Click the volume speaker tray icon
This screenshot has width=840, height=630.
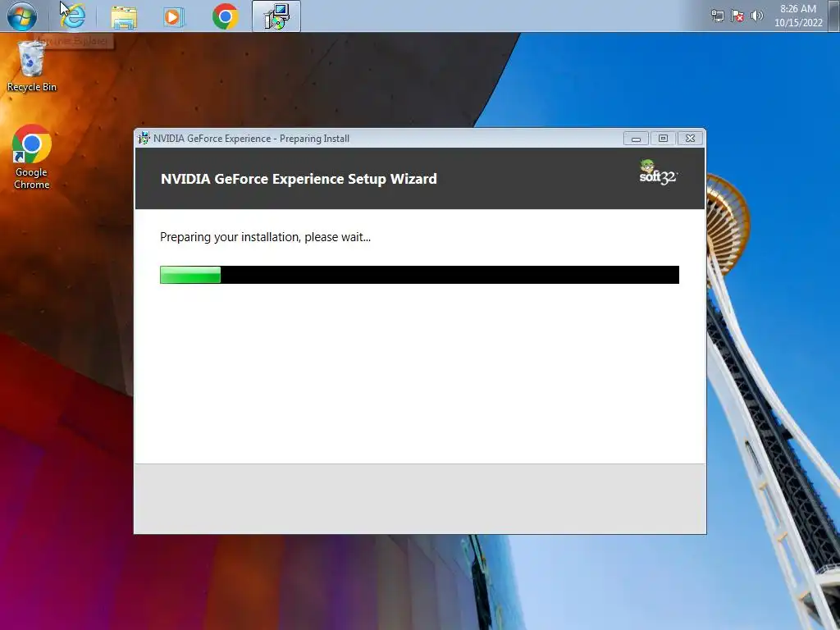click(x=756, y=16)
